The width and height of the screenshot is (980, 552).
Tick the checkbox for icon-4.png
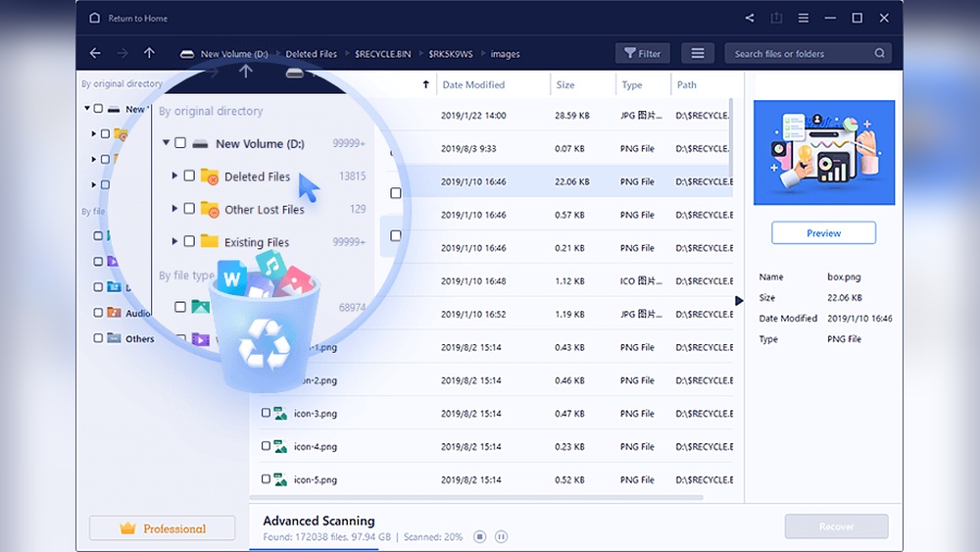point(266,446)
